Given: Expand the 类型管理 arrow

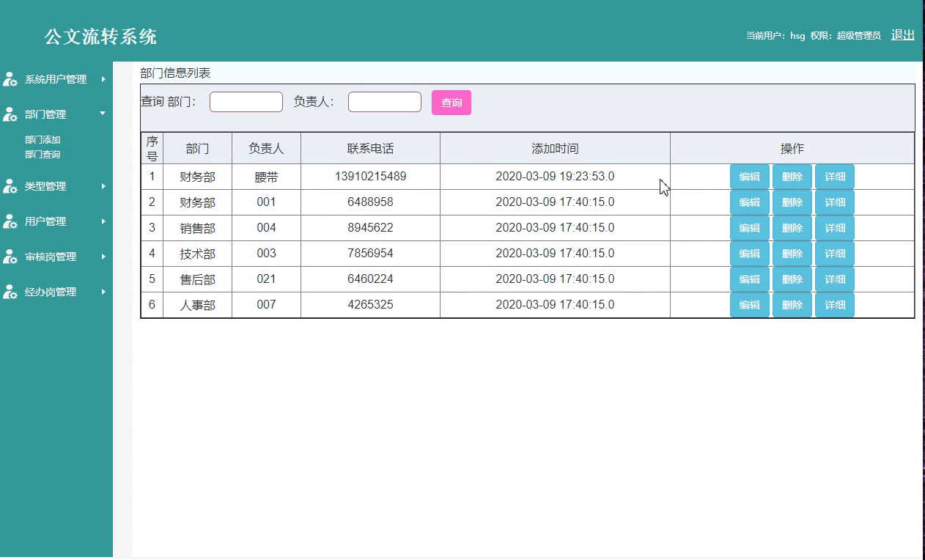Looking at the screenshot, I should [x=103, y=186].
